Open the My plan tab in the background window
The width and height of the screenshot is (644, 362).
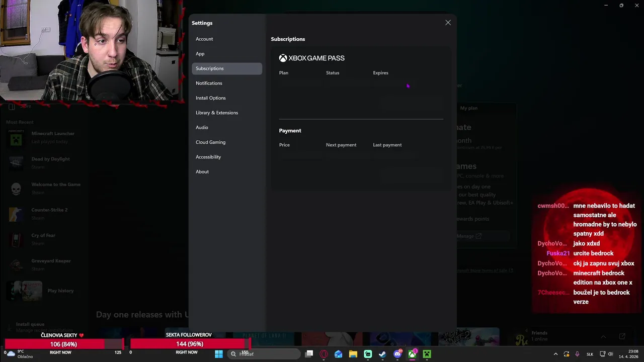coord(468,108)
